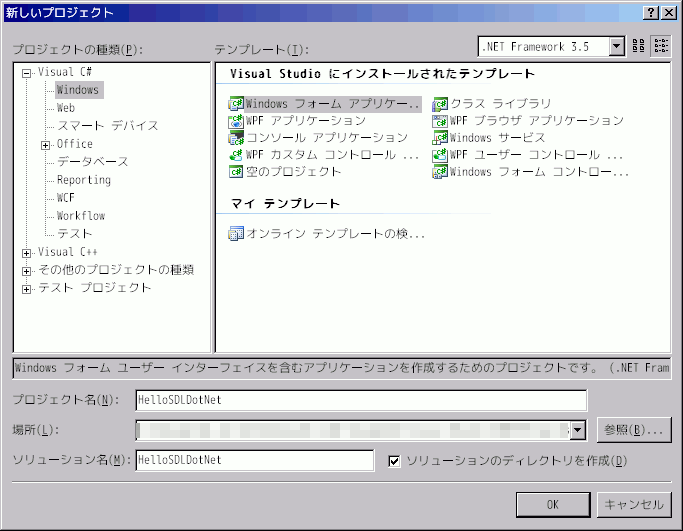Close the 新しいプロジェクト dialog
The image size is (683, 531).
[669, 13]
